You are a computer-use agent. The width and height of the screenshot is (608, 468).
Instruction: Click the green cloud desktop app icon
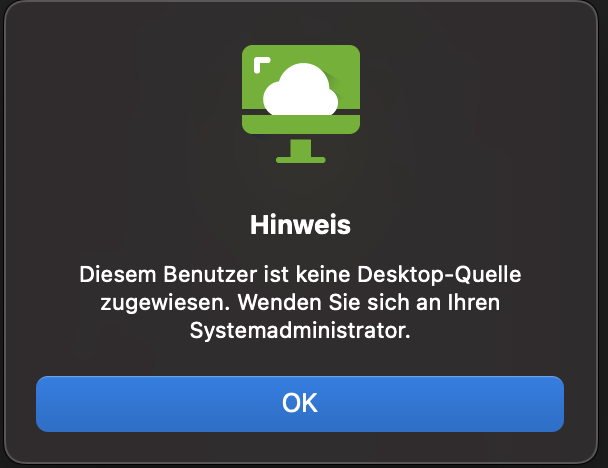coord(301,104)
